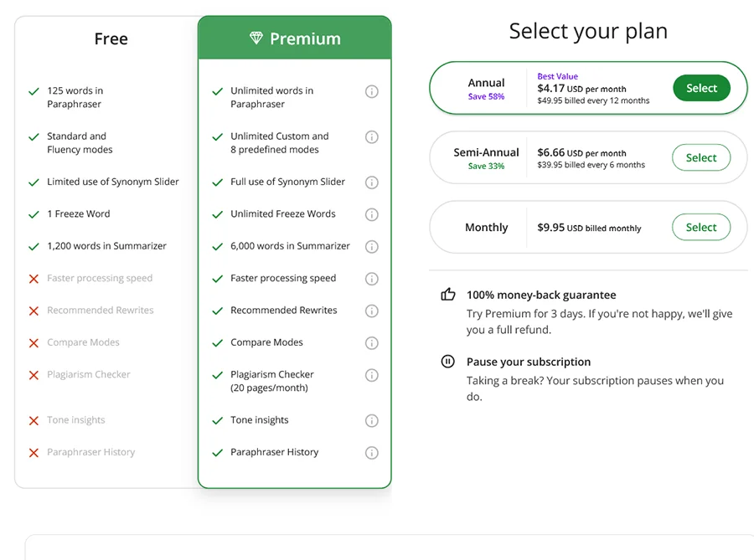Open info tooltip for Recommended Rewrites

(x=372, y=311)
